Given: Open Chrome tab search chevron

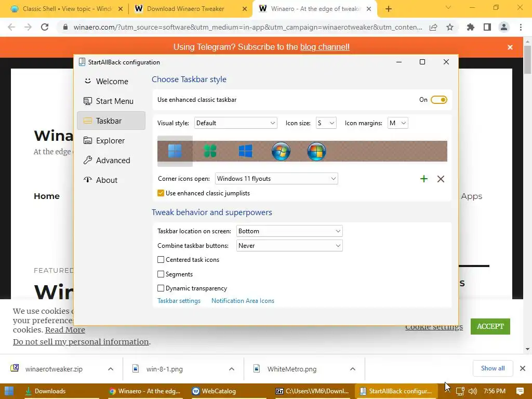Looking at the screenshot, I should [x=448, y=7].
